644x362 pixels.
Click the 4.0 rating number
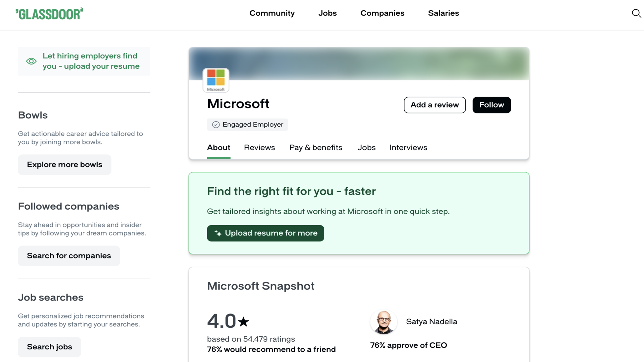(221, 321)
